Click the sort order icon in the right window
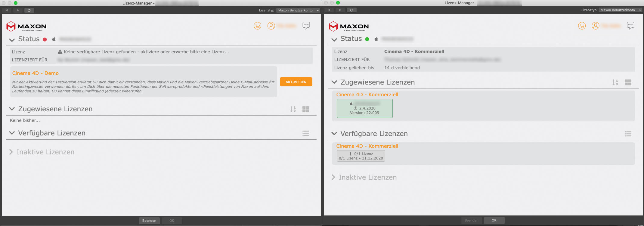Image resolution: width=644 pixels, height=226 pixels. pos(615,82)
